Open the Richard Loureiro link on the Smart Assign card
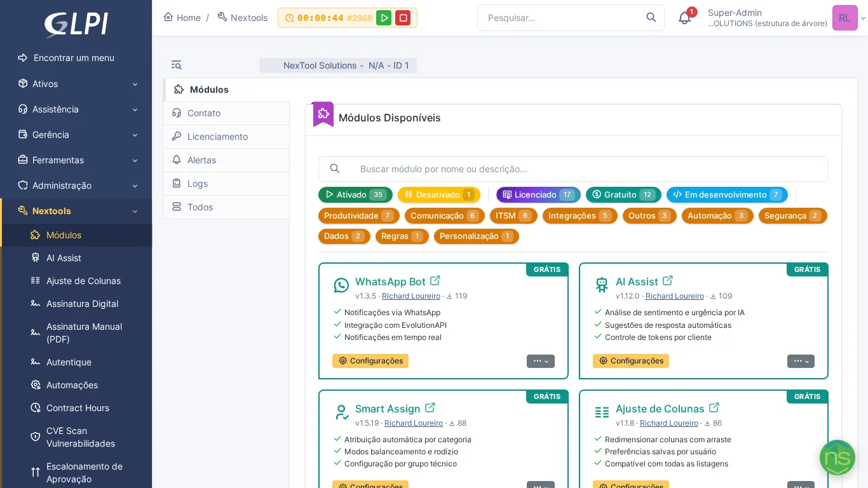868x488 pixels. pyautogui.click(x=414, y=423)
